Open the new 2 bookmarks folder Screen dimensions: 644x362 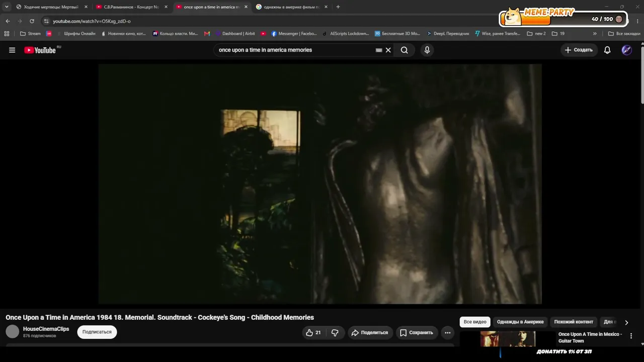coord(536,34)
